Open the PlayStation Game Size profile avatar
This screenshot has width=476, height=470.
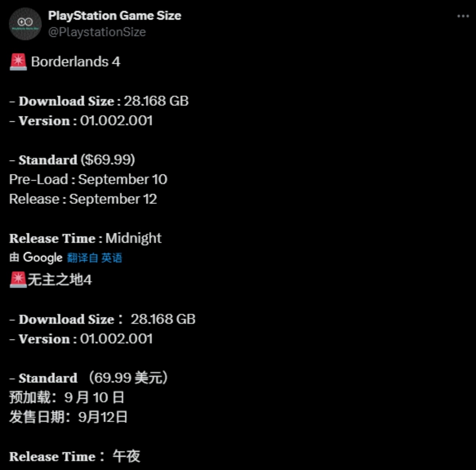(x=25, y=24)
